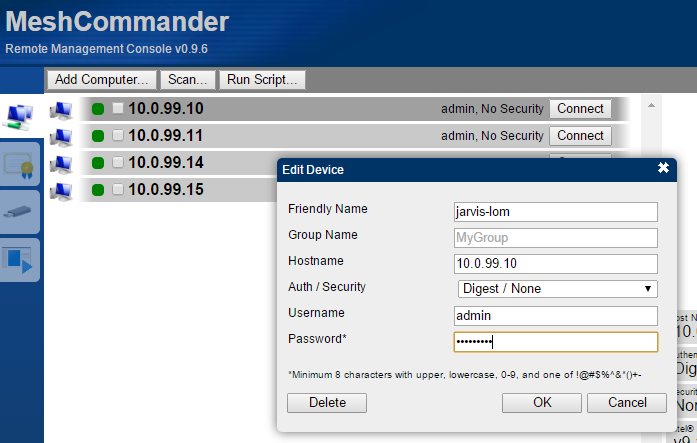This screenshot has width=697, height=443.
Task: Focus the Hostname field
Action: click(556, 264)
